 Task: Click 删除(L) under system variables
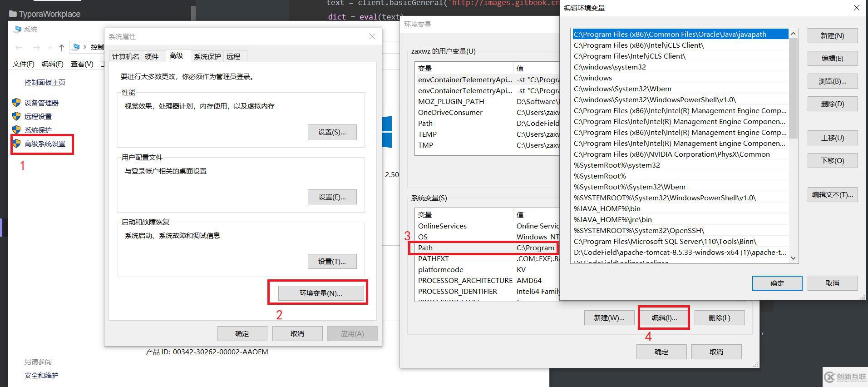coord(720,318)
